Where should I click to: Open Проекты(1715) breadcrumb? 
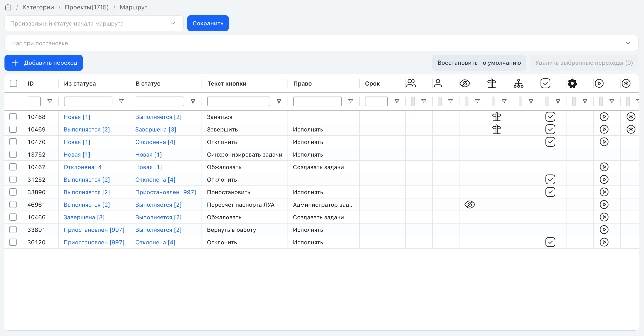87,7
